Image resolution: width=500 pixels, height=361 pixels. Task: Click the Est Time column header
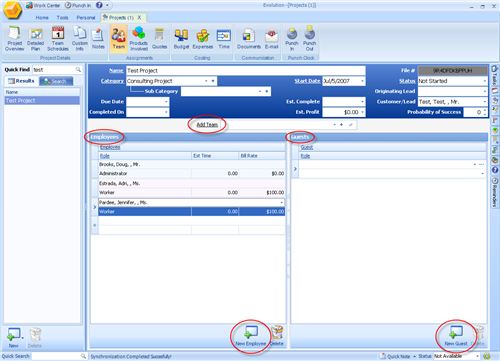(x=215, y=156)
